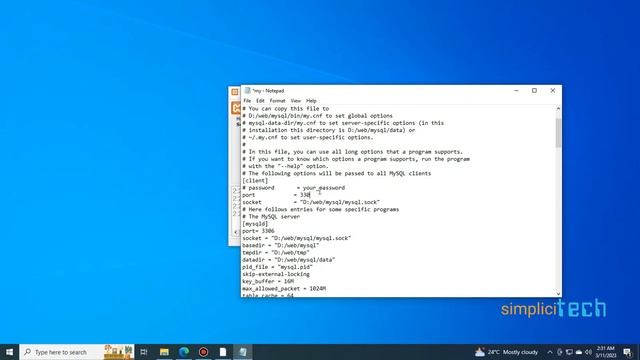The width and height of the screenshot is (640, 360).
Task: Click the line '# Here follows entries for some specific programs'
Action: (321, 209)
